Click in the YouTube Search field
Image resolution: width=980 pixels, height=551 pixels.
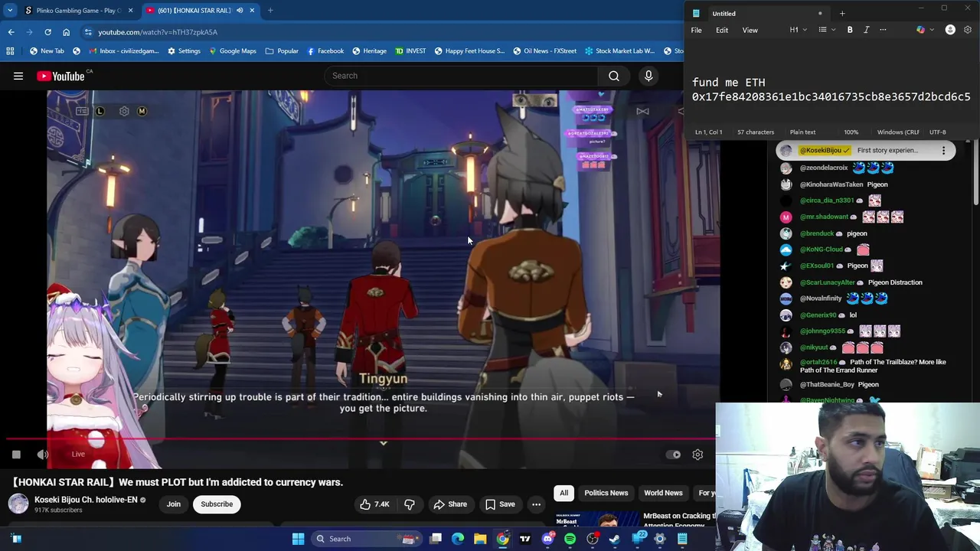coord(462,76)
